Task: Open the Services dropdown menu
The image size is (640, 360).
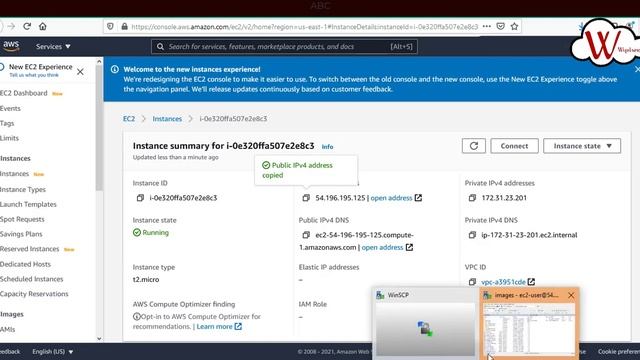Action: tap(53, 47)
